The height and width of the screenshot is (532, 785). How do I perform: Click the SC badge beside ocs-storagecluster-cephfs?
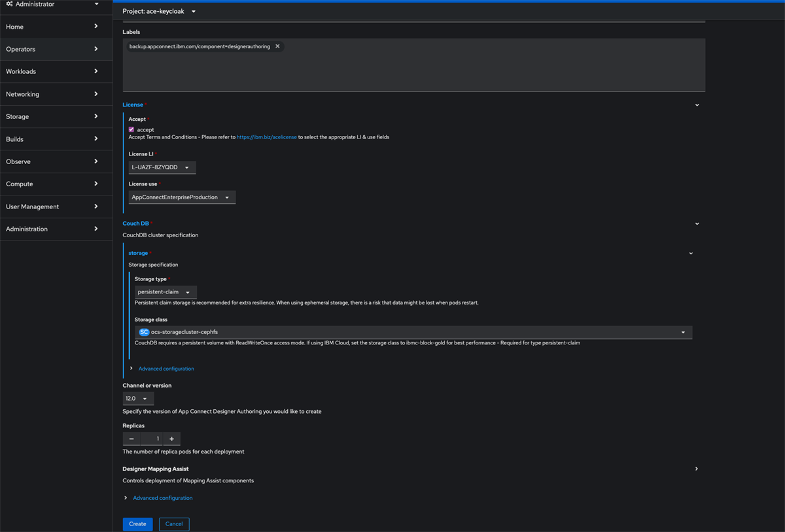143,332
